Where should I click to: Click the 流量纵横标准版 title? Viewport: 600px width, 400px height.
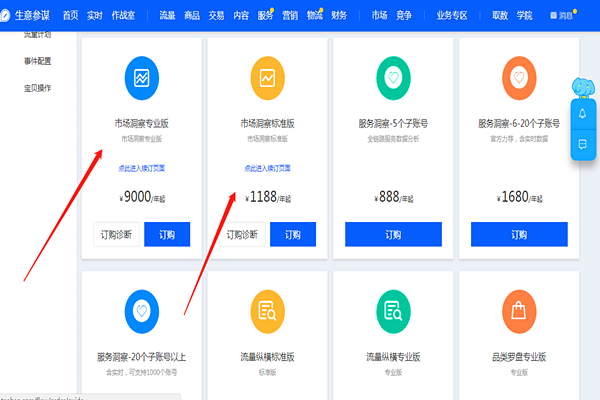[x=267, y=357]
